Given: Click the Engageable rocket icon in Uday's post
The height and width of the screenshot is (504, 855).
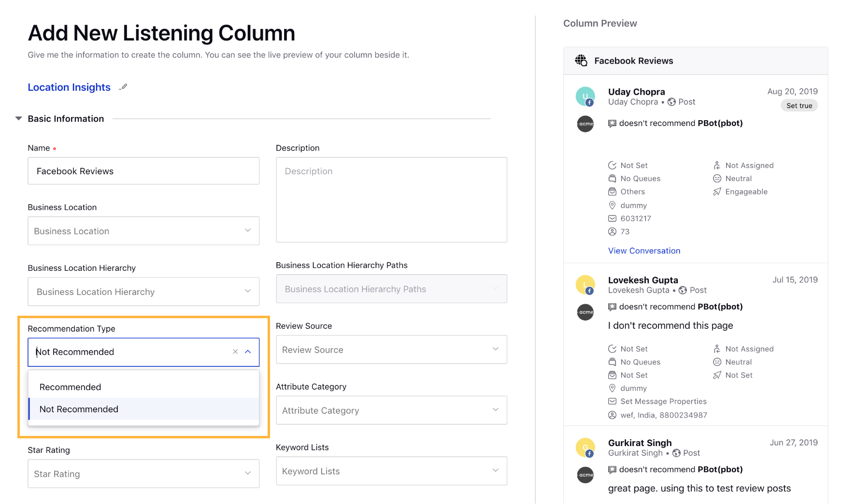Looking at the screenshot, I should coord(717,192).
